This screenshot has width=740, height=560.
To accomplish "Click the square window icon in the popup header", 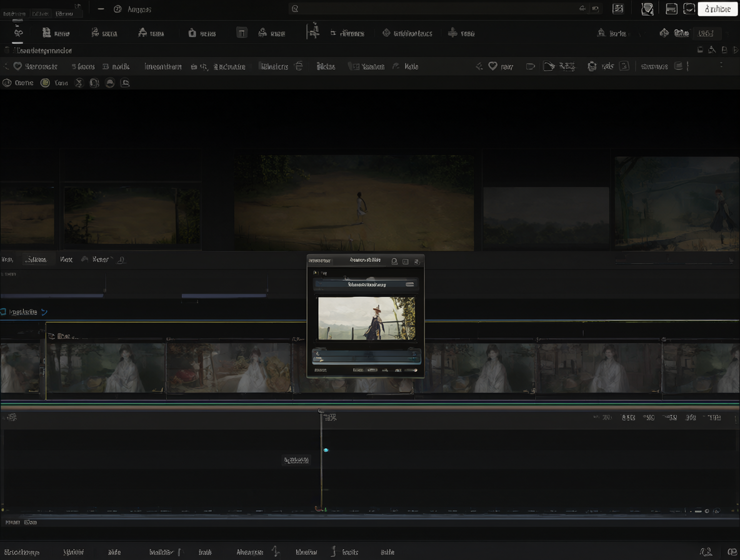I will (406, 261).
